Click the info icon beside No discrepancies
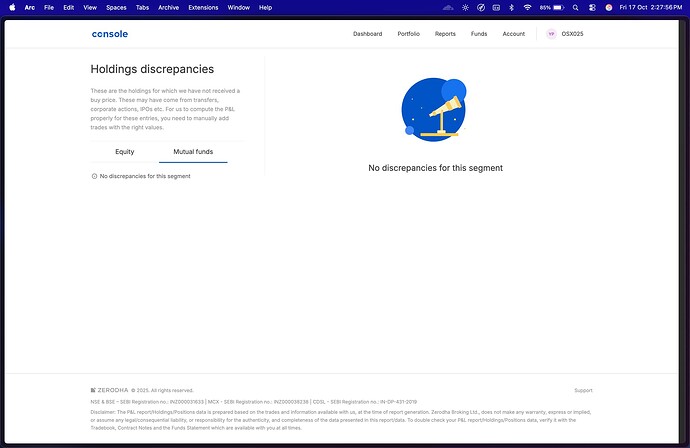This screenshot has width=690, height=448. click(94, 176)
